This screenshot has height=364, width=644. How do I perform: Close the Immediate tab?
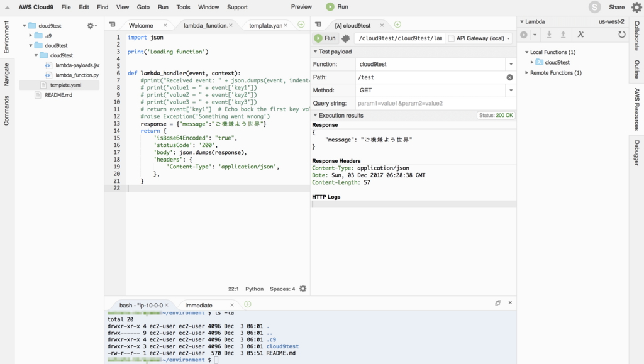click(x=232, y=305)
